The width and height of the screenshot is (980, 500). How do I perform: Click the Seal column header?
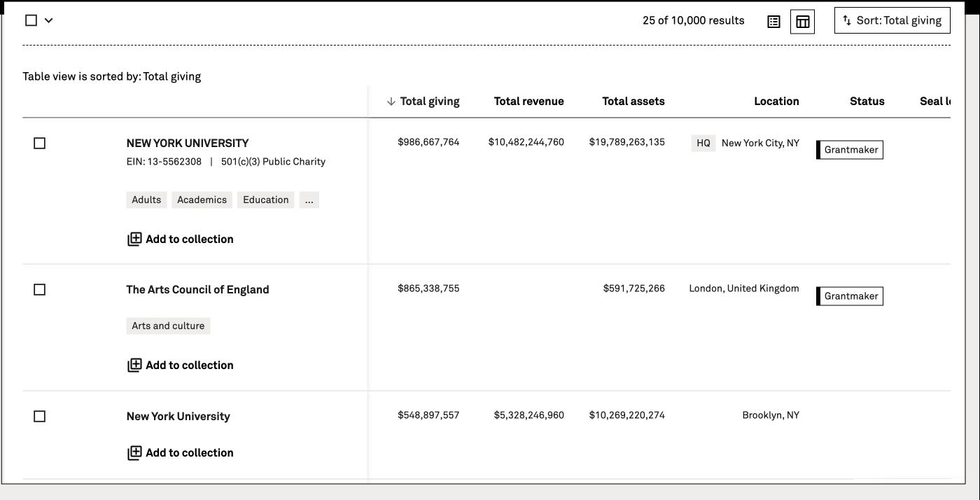click(935, 102)
